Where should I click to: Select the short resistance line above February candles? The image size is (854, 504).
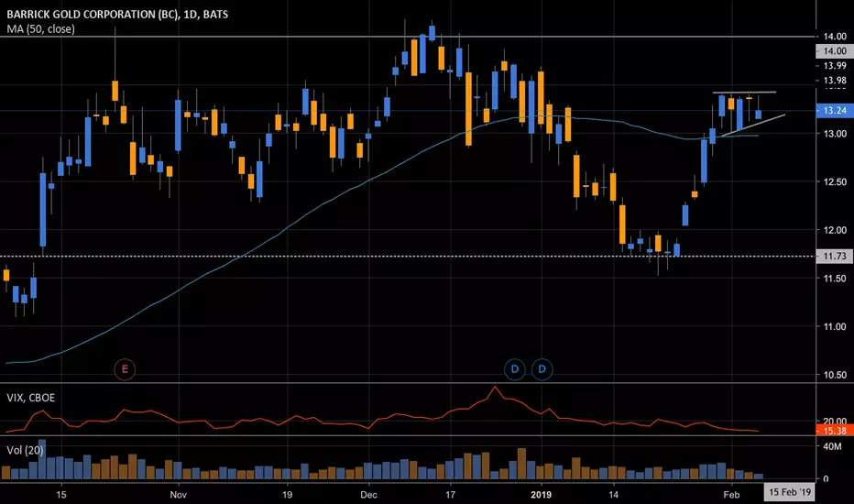click(745, 93)
